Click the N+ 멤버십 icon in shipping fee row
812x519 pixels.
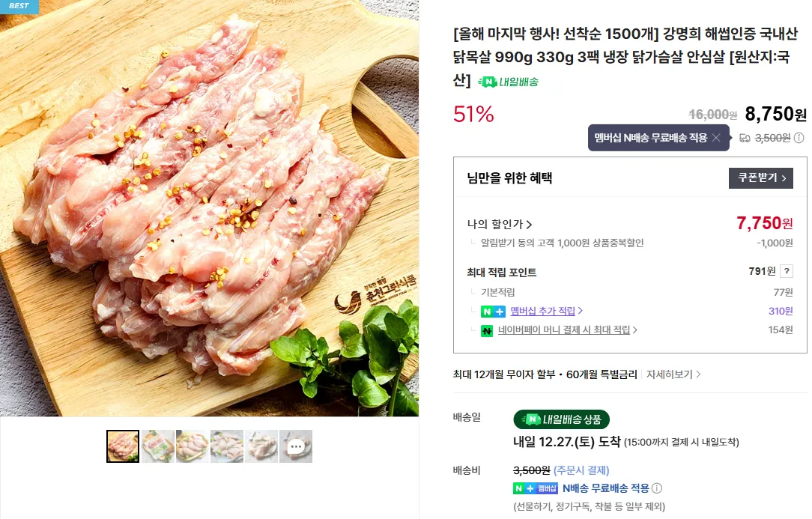pos(536,488)
